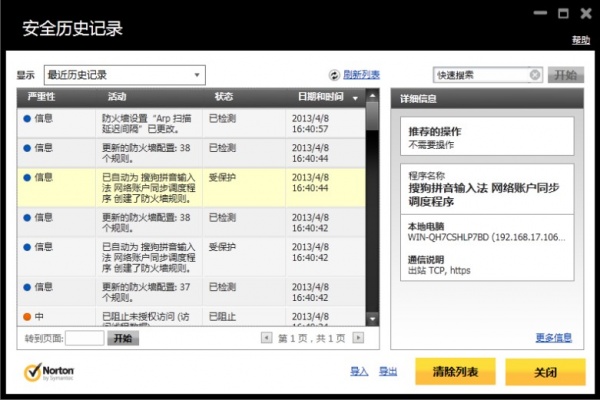Click 已检测 status of the 16:40:57 row
This screenshot has height=400, width=600.
click(222, 119)
